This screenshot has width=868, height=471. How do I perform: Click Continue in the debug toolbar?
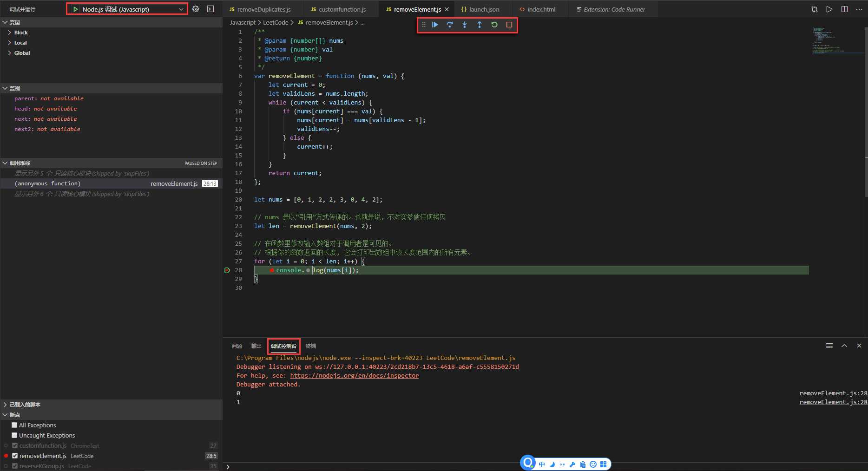tap(435, 25)
